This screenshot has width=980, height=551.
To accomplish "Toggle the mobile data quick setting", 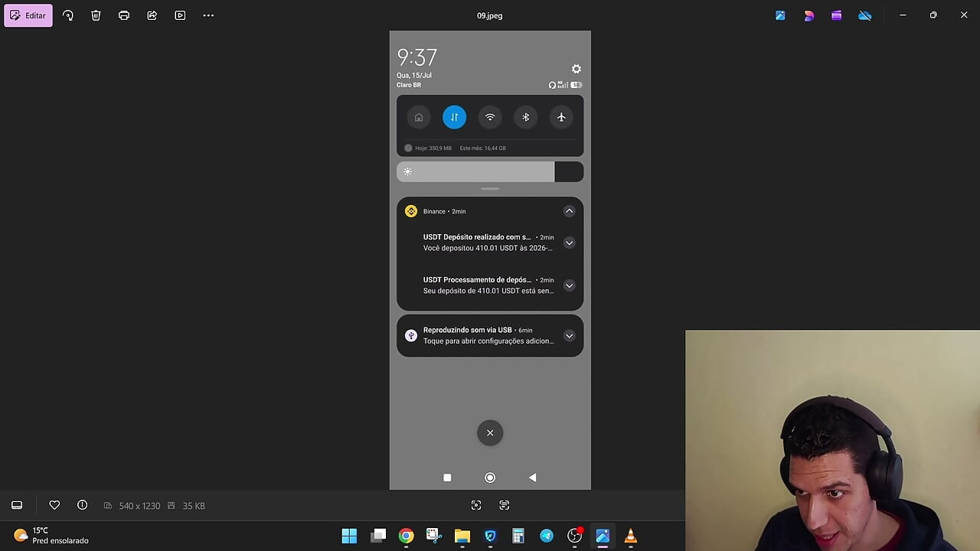I will pyautogui.click(x=454, y=117).
